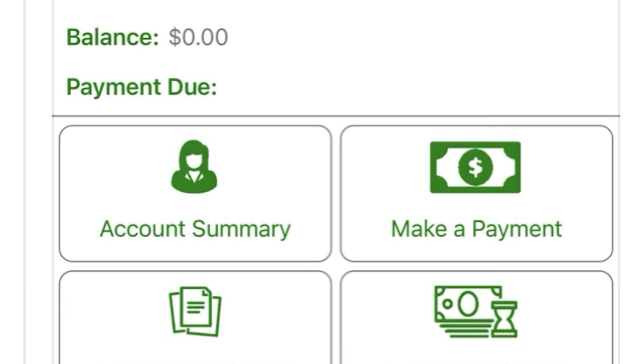Click the woman silhouette Account Summary icon
Image resolution: width=641 pixels, height=364 pixels.
(x=194, y=167)
